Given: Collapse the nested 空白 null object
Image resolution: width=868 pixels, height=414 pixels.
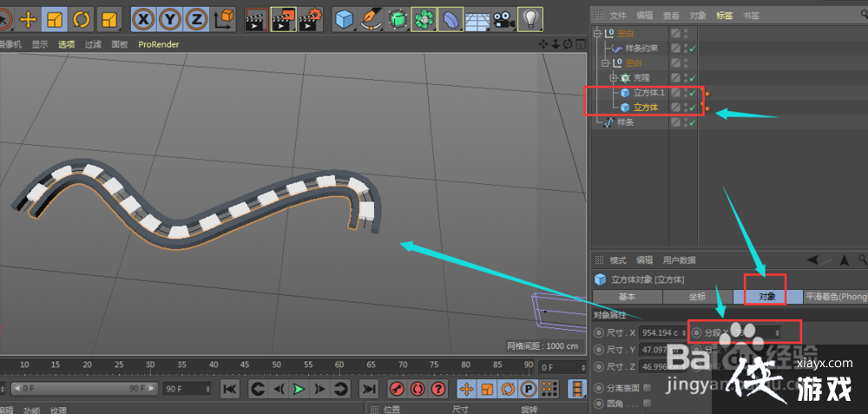Looking at the screenshot, I should pos(605,63).
